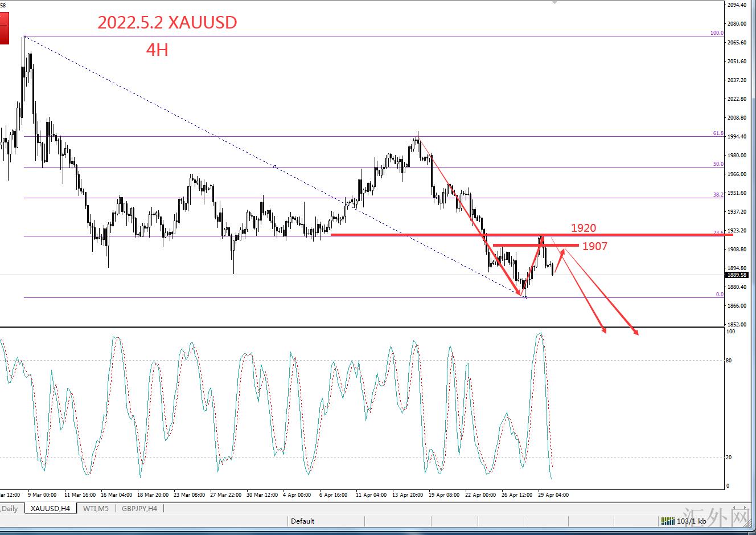
Task: Click the 13 Apr 20:00 time label
Action: coord(408,495)
